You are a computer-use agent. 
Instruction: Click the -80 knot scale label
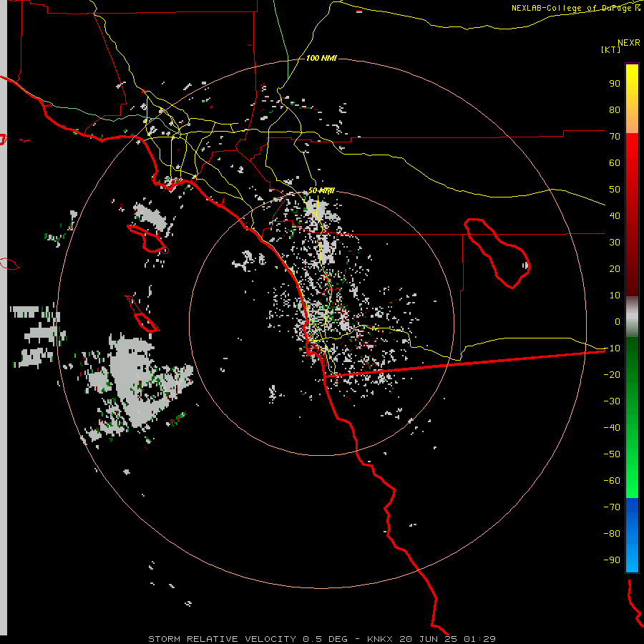(x=612, y=534)
